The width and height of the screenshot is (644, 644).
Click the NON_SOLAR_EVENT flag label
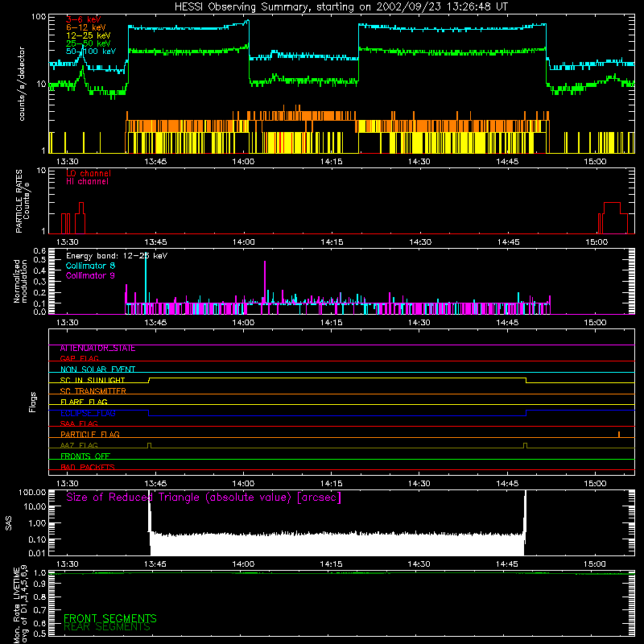click(97, 369)
